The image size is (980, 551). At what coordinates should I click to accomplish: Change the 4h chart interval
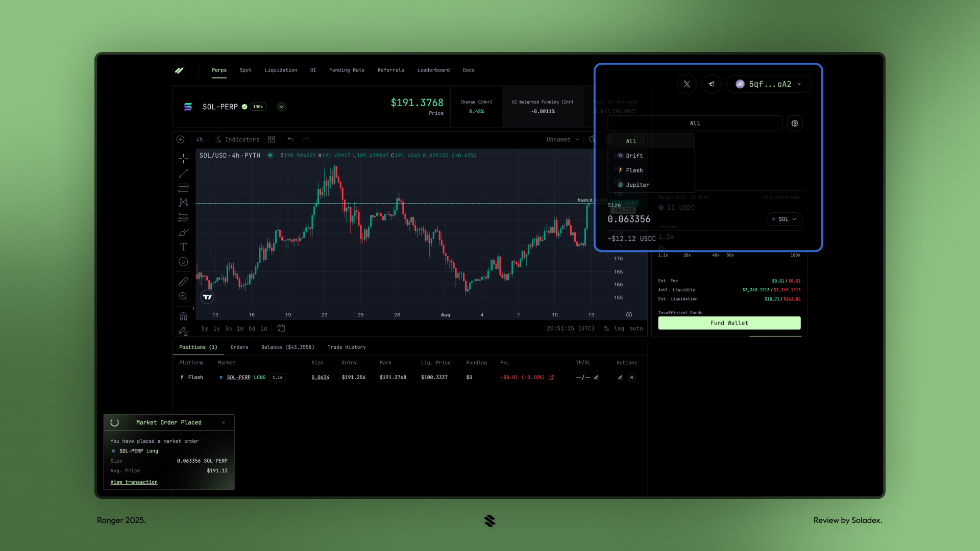pos(200,140)
